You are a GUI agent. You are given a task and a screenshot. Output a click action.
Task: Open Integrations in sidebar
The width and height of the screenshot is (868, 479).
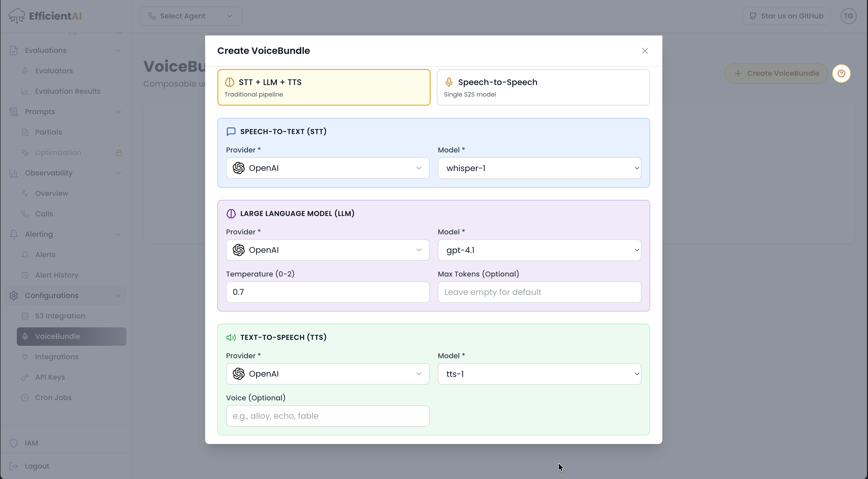point(71,357)
